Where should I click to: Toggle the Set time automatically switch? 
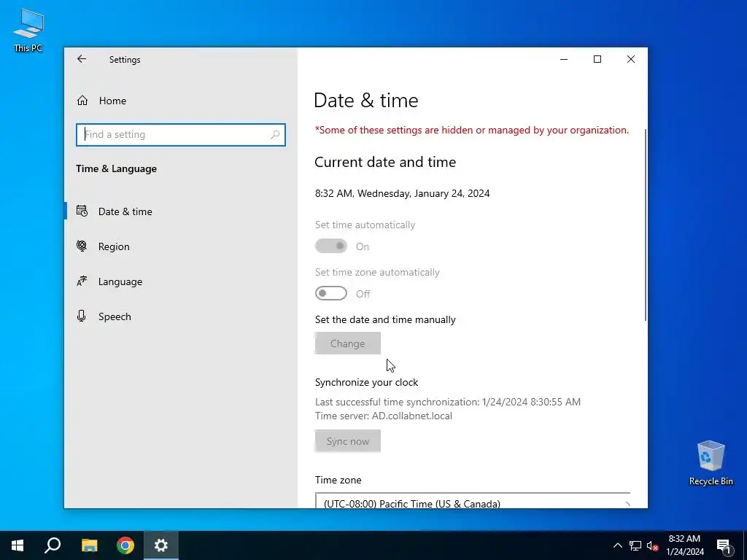331,246
